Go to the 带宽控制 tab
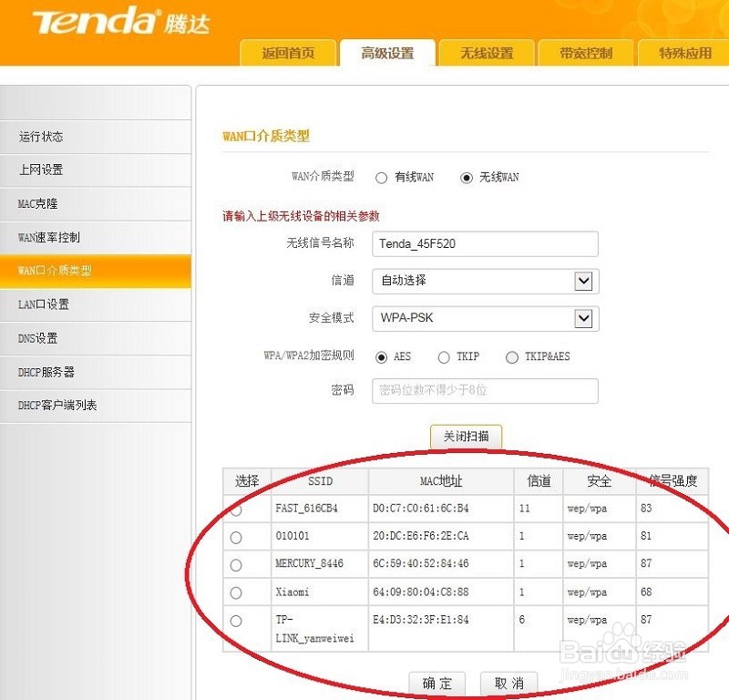729x700 pixels. tap(586, 53)
